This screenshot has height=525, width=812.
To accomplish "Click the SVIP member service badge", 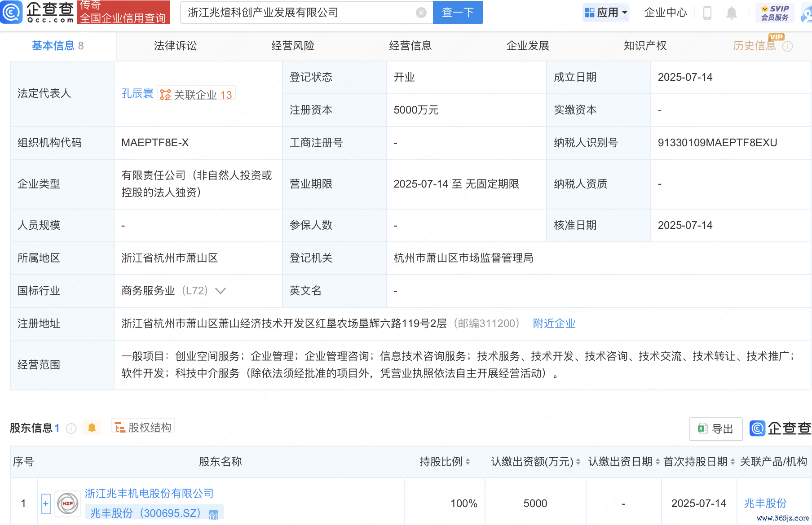I will coord(775,13).
